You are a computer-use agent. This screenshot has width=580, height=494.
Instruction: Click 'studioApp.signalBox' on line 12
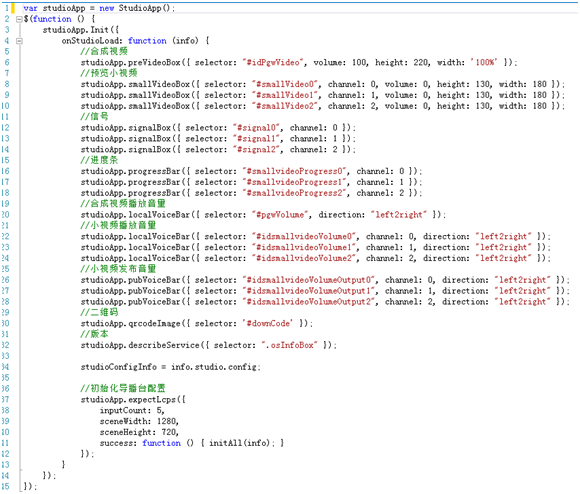point(125,128)
